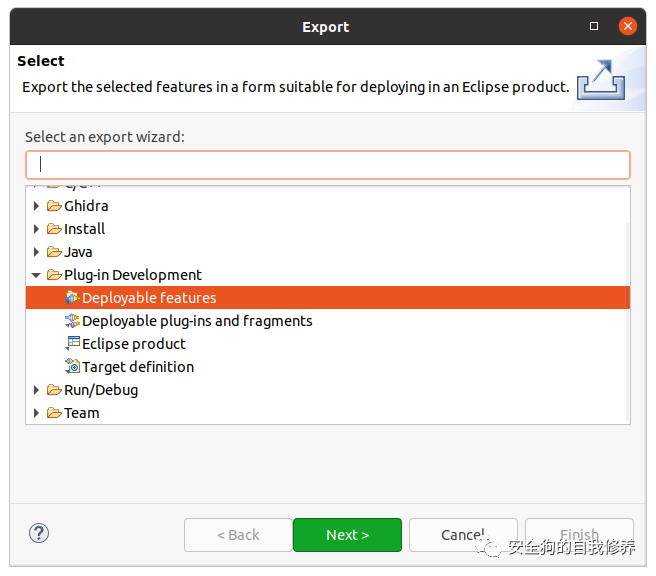Click the Plug-in Development folder icon
The height and width of the screenshot is (576, 656).
pyautogui.click(x=54, y=275)
